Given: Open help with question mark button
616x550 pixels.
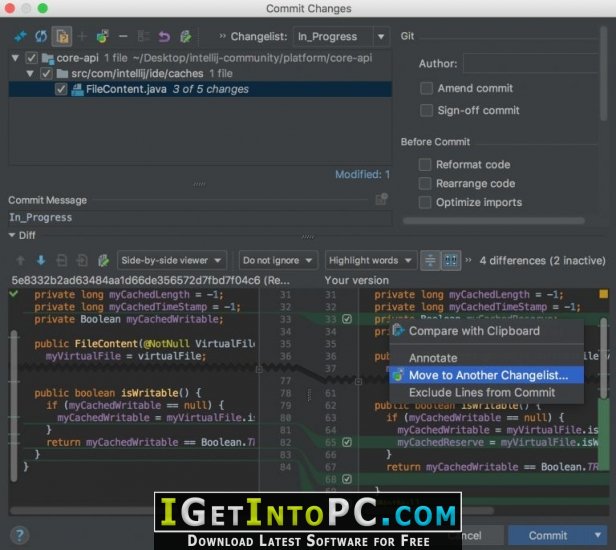Looking at the screenshot, I should click(19, 535).
